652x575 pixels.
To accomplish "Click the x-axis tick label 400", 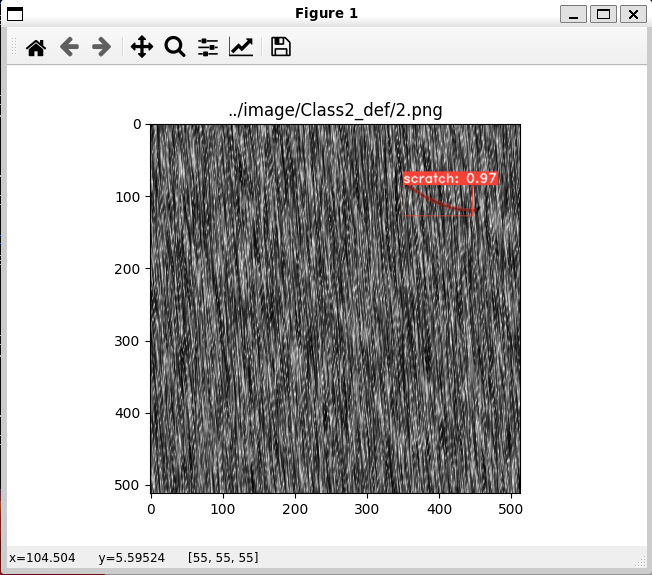I will pyautogui.click(x=439, y=509).
